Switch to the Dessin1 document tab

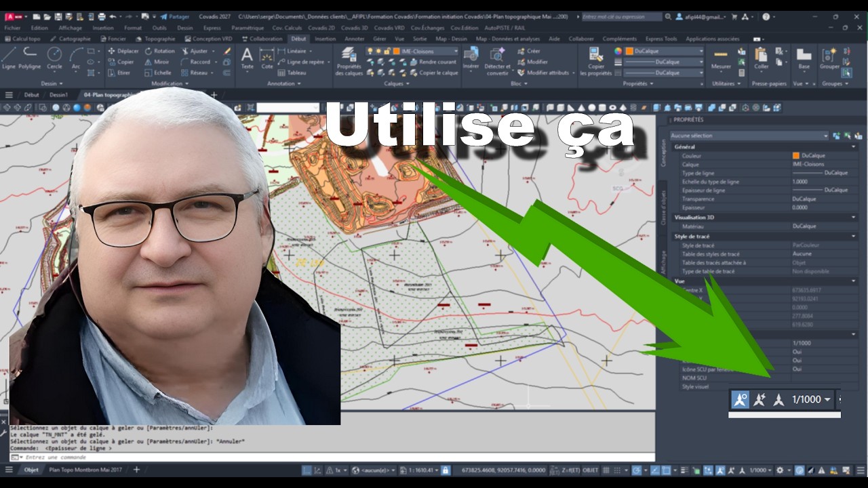[x=58, y=95]
